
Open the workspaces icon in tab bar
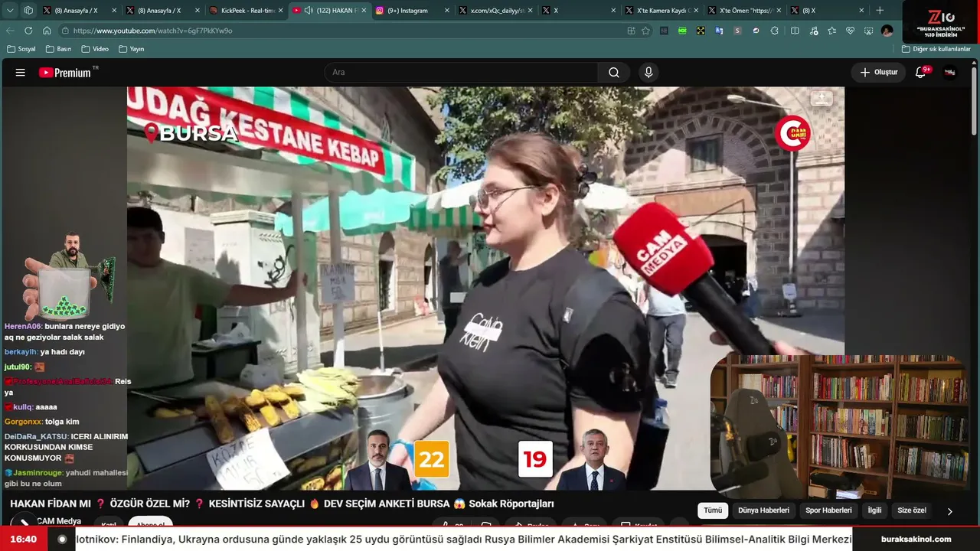[28, 11]
